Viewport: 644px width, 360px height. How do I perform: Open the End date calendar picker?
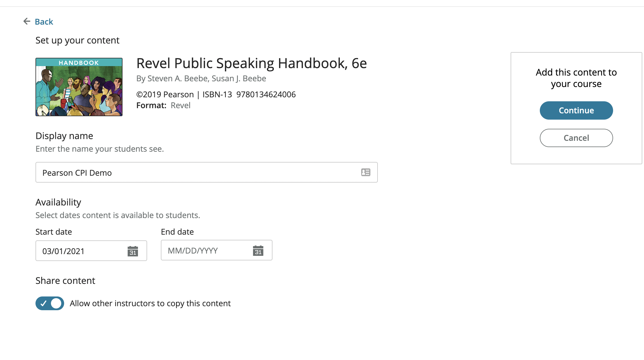point(258,251)
